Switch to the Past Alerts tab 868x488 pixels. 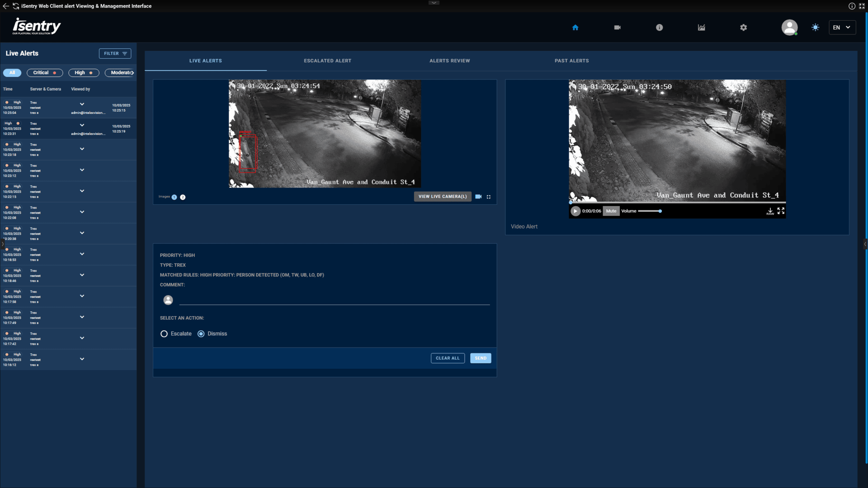point(571,61)
